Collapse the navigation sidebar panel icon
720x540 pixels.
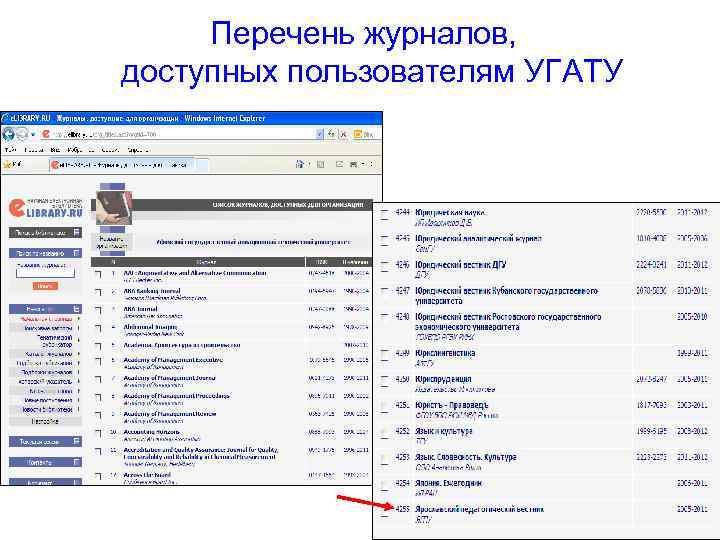[77, 309]
